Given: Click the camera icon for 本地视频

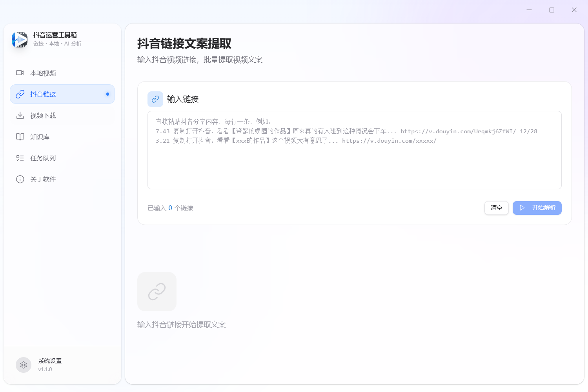Looking at the screenshot, I should click(x=20, y=73).
